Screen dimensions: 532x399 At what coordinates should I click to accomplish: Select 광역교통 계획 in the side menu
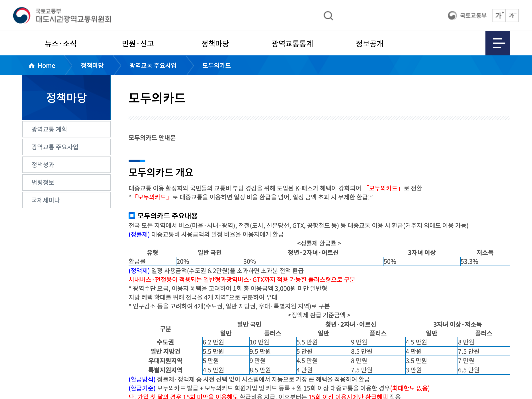pos(66,129)
